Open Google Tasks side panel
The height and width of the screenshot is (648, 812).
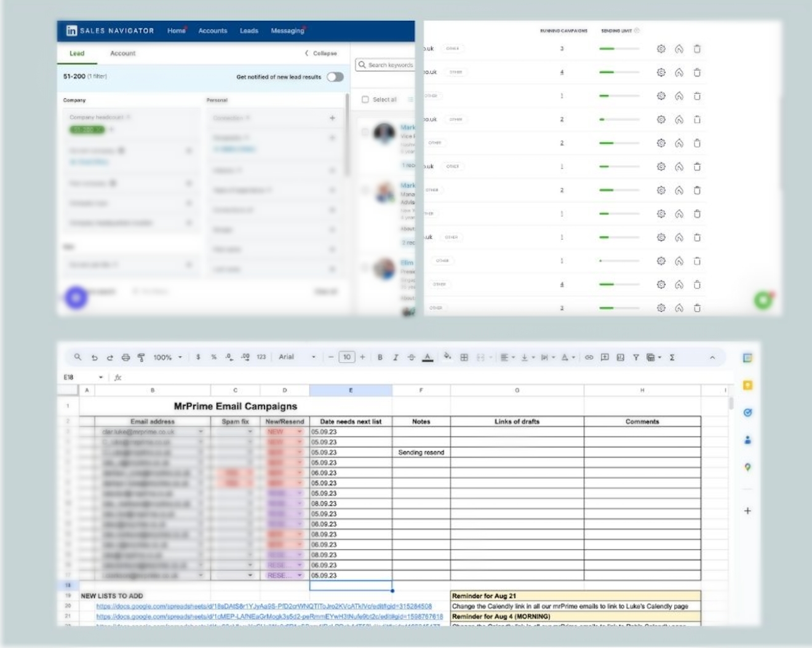click(x=747, y=413)
